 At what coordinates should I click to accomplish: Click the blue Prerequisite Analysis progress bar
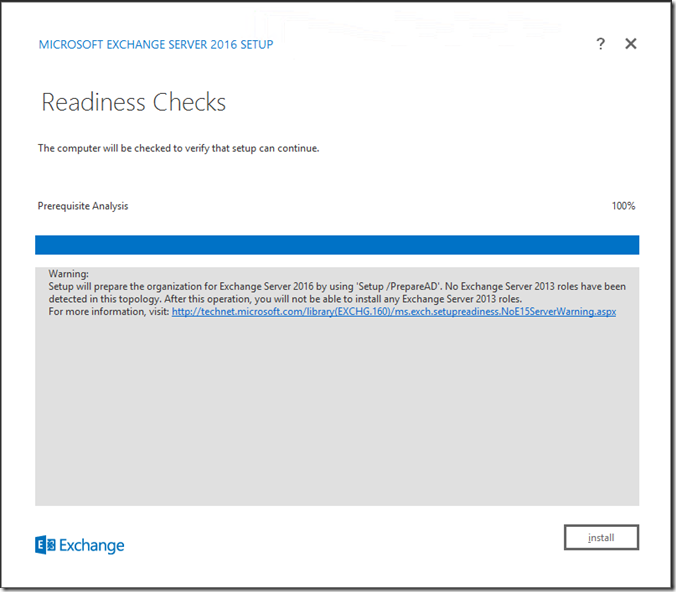337,245
